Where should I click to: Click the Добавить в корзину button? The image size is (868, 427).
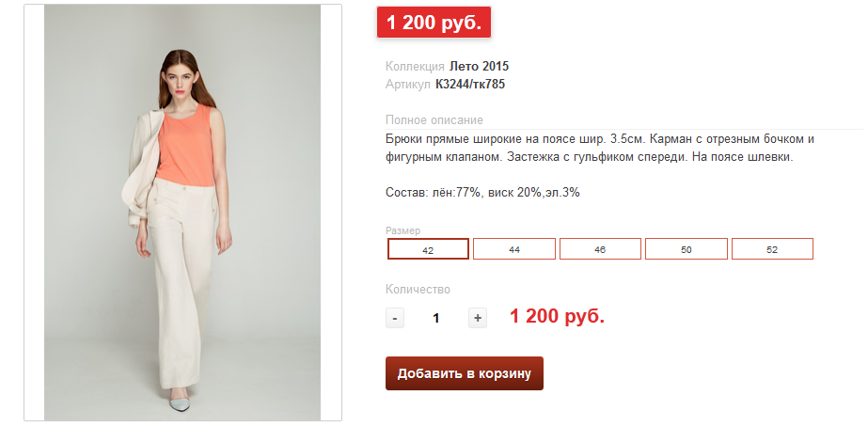click(x=465, y=373)
